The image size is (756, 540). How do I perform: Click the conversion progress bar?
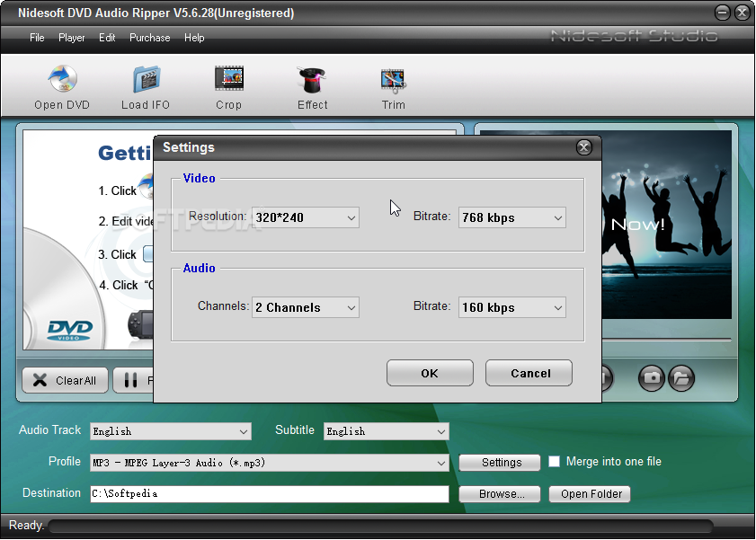click(x=381, y=526)
